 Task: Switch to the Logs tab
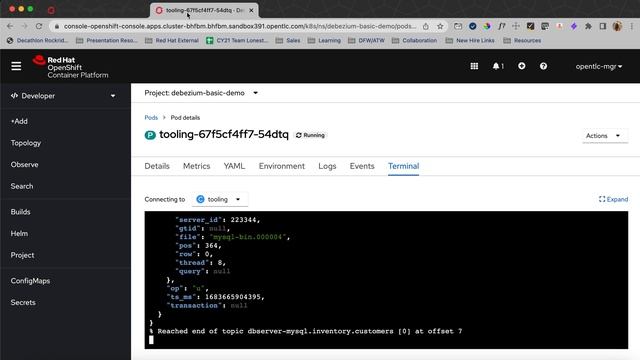click(327, 166)
